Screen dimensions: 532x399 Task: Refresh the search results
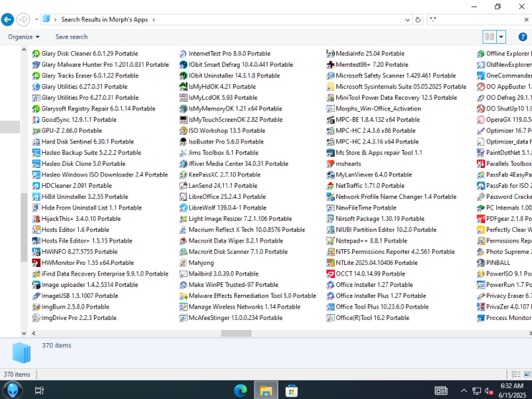[418, 19]
